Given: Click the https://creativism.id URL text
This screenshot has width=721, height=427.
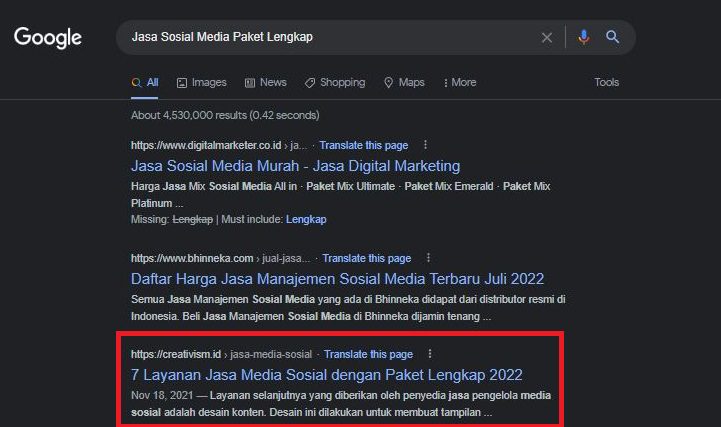Looking at the screenshot, I should click(x=176, y=354).
